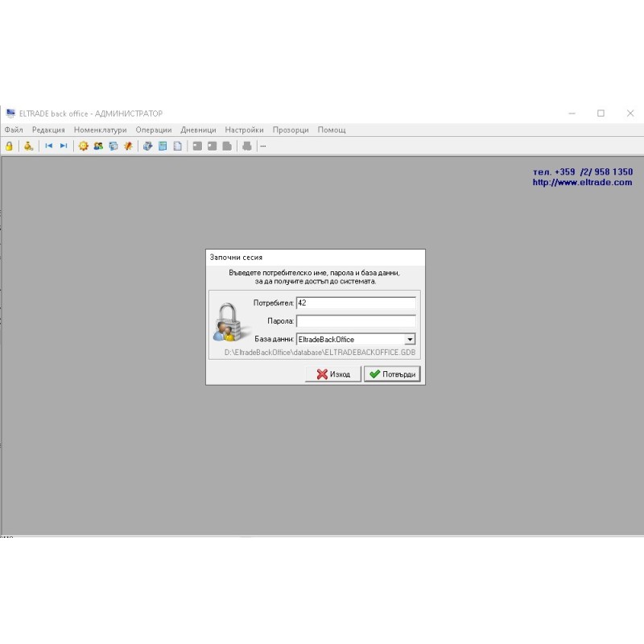Image resolution: width=644 pixels, height=644 pixels.
Task: Focus the Парола password field
Action: click(x=356, y=321)
